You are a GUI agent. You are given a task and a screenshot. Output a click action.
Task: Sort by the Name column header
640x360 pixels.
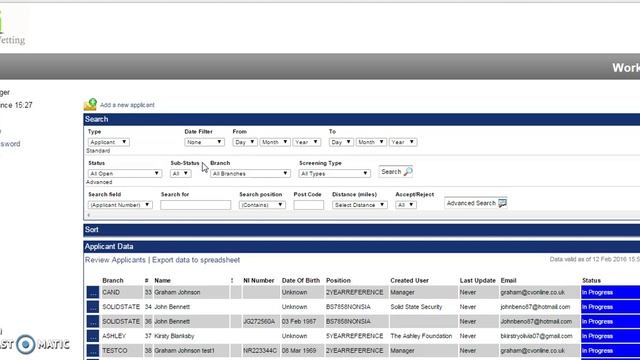(162, 280)
